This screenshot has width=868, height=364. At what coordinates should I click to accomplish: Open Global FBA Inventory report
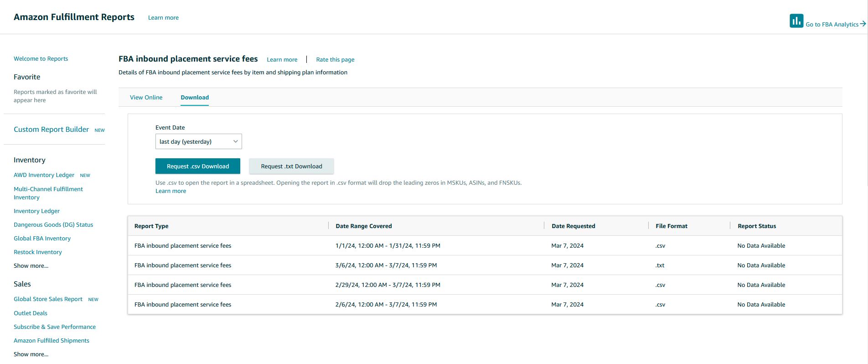tap(42, 239)
